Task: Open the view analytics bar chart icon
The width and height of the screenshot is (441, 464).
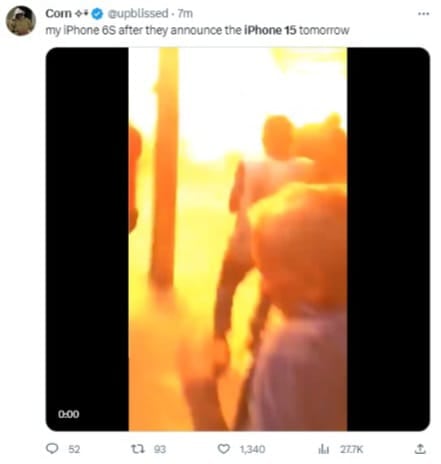Action: 323,449
